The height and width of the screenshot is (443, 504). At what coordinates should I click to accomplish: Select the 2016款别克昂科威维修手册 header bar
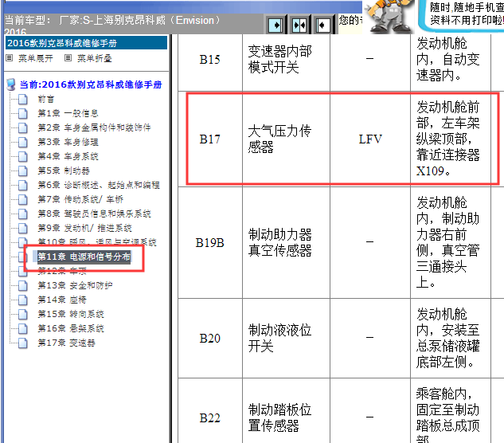pyautogui.click(x=85, y=43)
